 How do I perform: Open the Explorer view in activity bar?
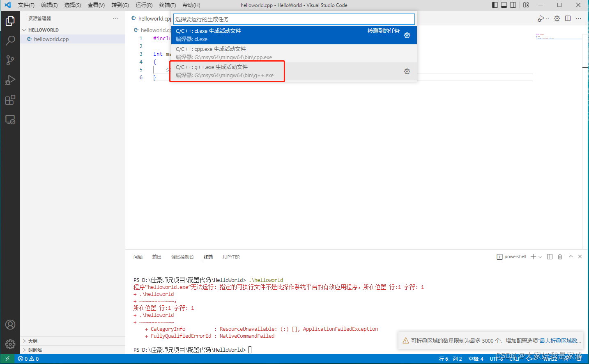[x=10, y=21]
